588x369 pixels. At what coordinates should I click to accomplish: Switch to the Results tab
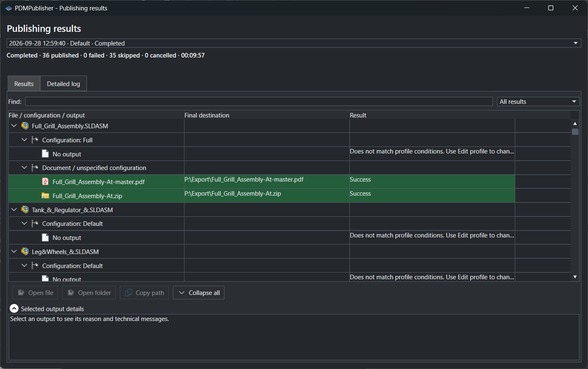pos(24,84)
